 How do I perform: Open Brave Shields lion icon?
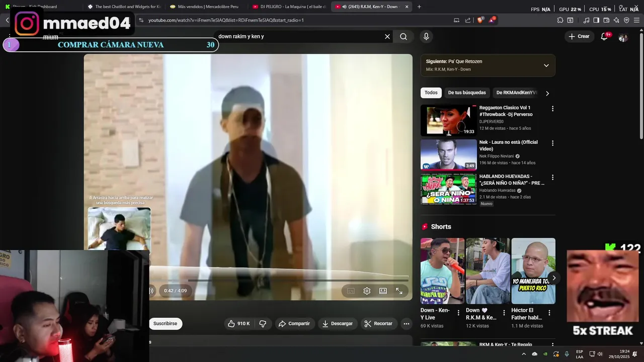click(480, 20)
